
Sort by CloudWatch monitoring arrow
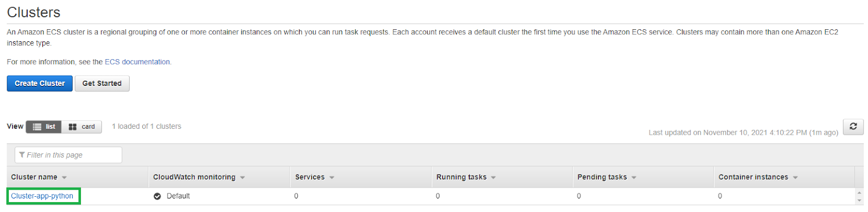(242, 178)
